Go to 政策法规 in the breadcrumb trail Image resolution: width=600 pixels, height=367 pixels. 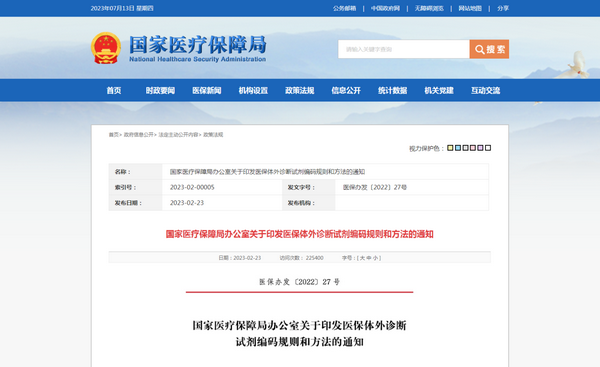[x=213, y=135]
